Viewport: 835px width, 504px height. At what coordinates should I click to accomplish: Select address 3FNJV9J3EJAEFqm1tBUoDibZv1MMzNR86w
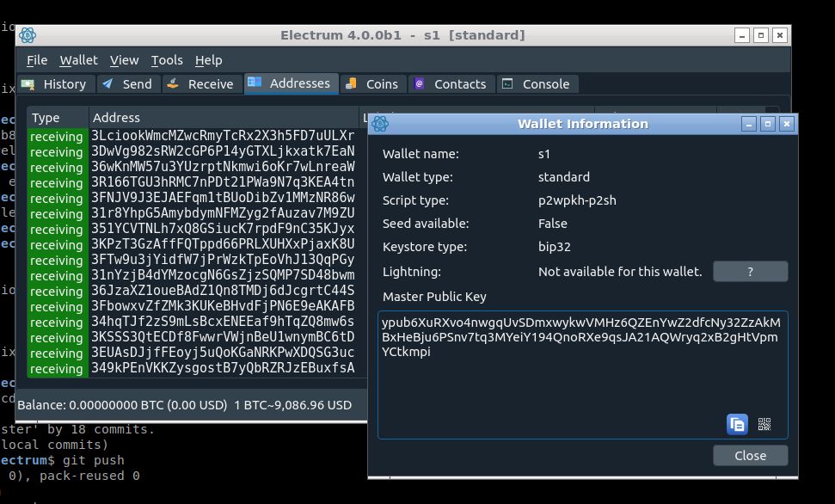(x=223, y=198)
